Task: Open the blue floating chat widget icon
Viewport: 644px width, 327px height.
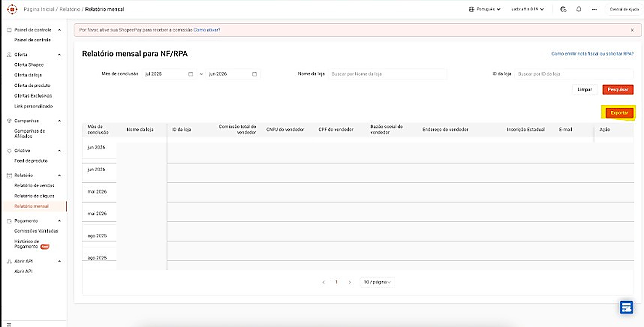Action: pos(626,307)
